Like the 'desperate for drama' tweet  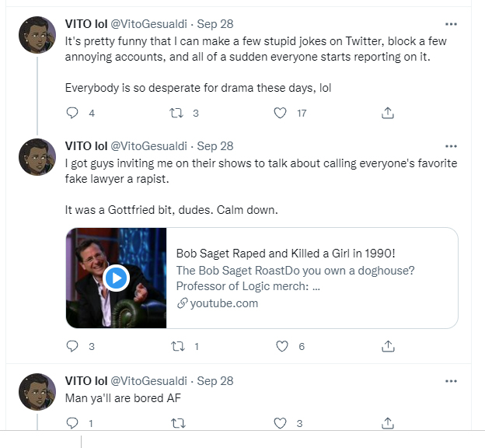click(x=281, y=113)
